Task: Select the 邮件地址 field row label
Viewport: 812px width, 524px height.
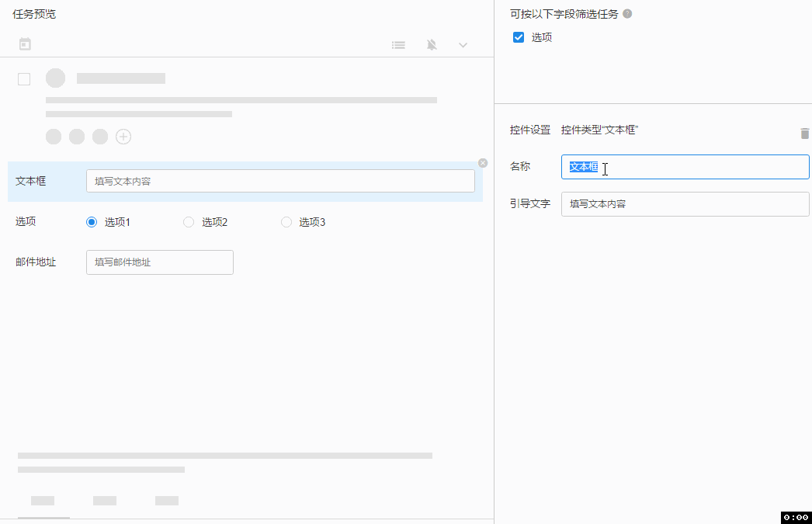Action: tap(36, 262)
